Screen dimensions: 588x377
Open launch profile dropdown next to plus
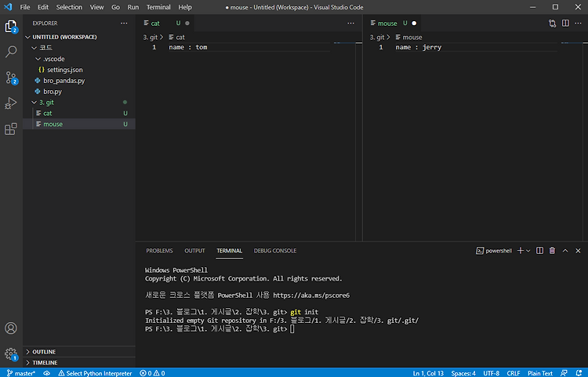528,251
